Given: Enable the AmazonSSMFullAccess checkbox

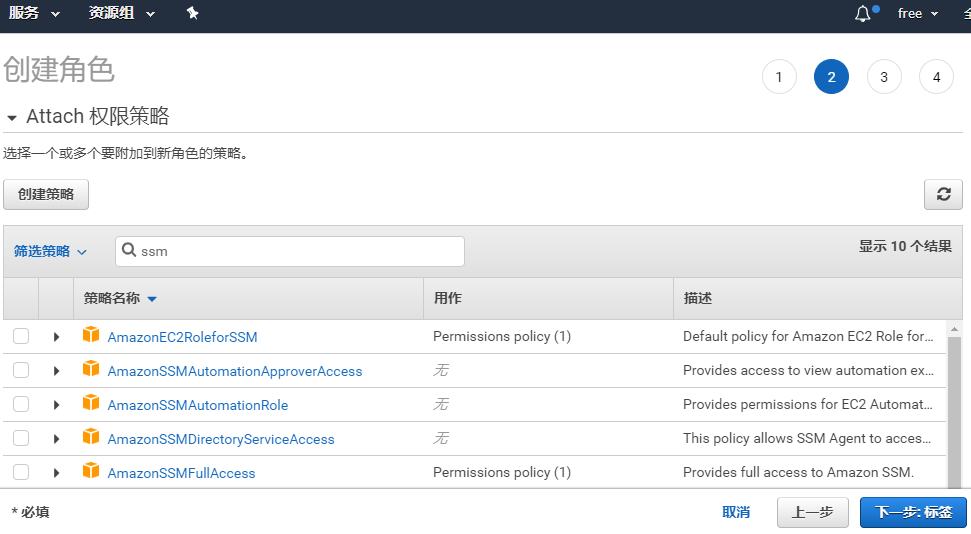Looking at the screenshot, I should click(21, 473).
